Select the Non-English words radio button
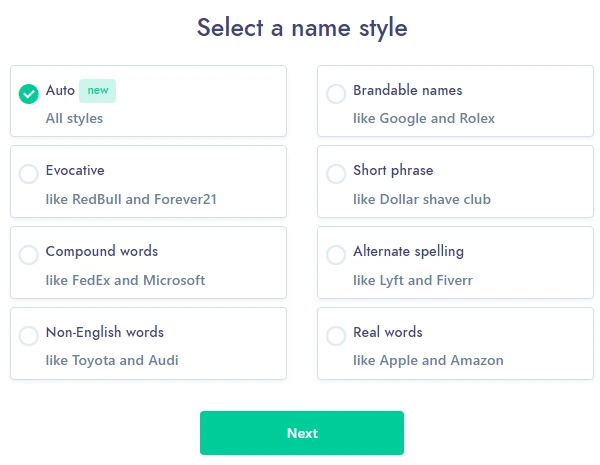Screen dimensions: 600x465 coord(28,336)
